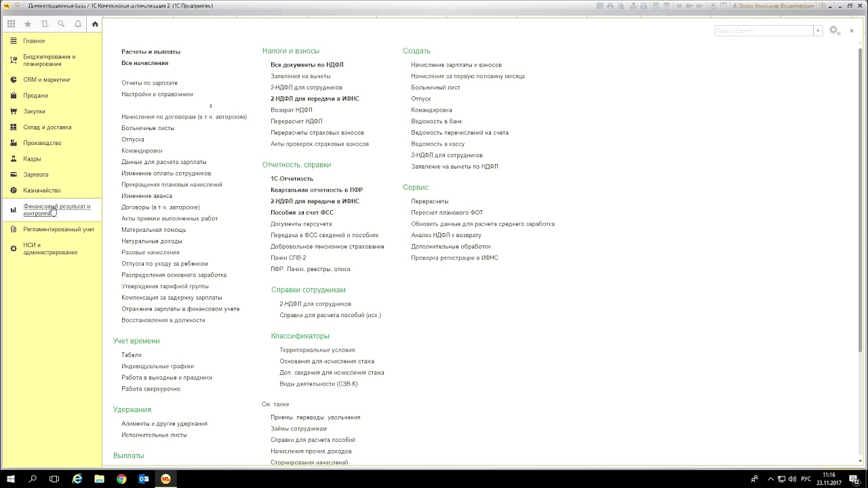Open Бюджетирование и планирование section
This screenshot has height=488, width=868.
(50, 60)
